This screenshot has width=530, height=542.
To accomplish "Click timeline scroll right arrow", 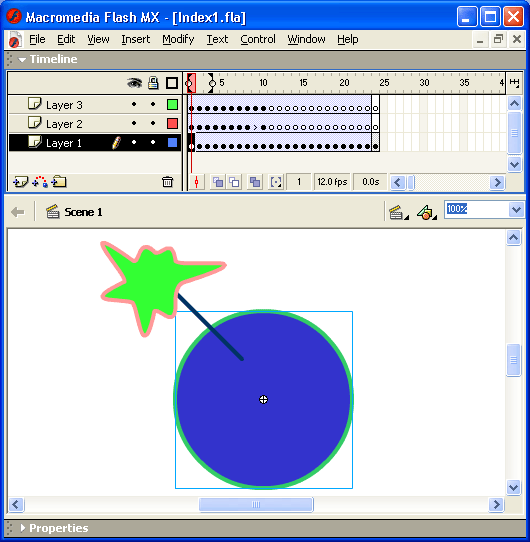I will (x=498, y=182).
